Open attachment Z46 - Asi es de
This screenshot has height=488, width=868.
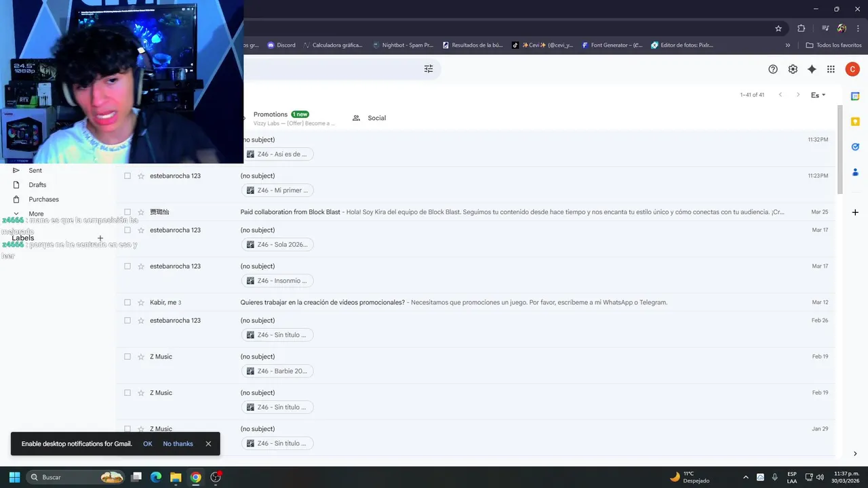278,154
